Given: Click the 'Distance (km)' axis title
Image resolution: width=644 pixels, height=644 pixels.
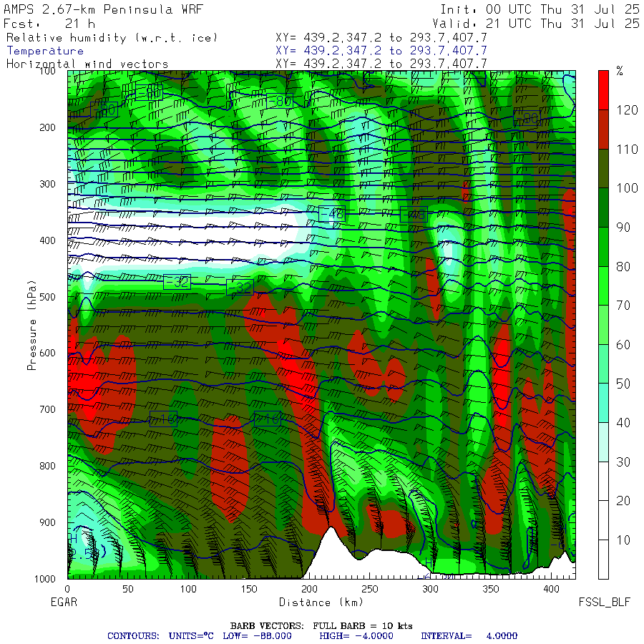Looking at the screenshot, I should (x=321, y=602).
